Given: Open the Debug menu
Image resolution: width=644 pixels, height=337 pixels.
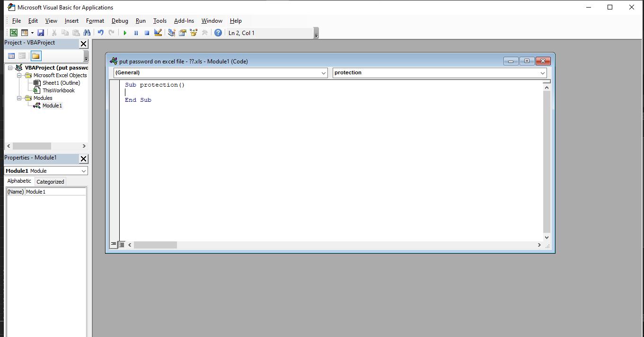Looking at the screenshot, I should point(120,21).
